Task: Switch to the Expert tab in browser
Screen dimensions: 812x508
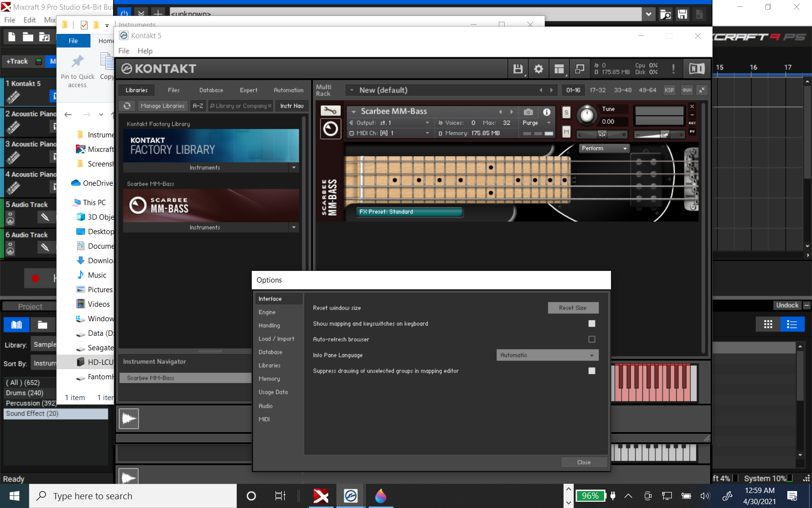Action: [x=248, y=90]
